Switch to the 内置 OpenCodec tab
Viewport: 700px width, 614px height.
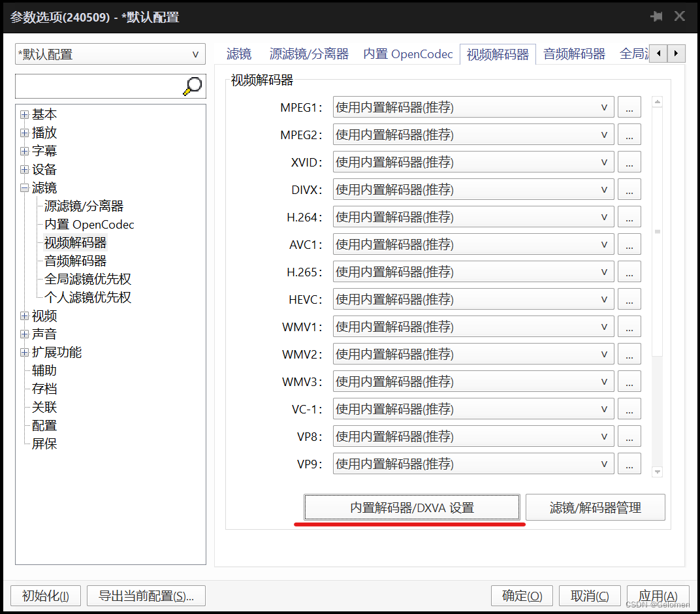tap(407, 54)
